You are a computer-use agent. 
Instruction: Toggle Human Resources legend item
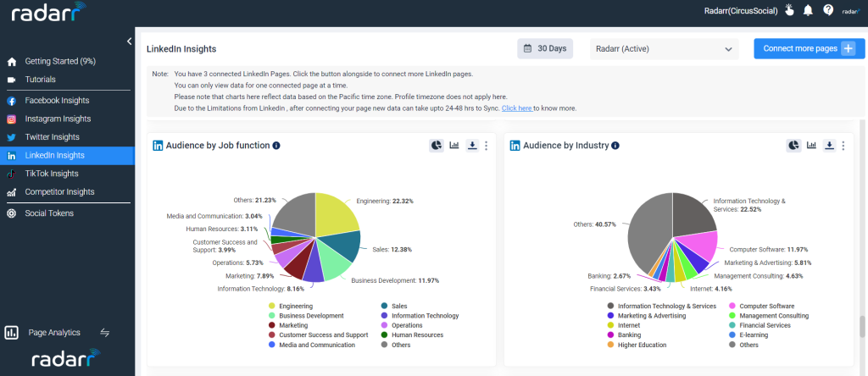tap(412, 335)
